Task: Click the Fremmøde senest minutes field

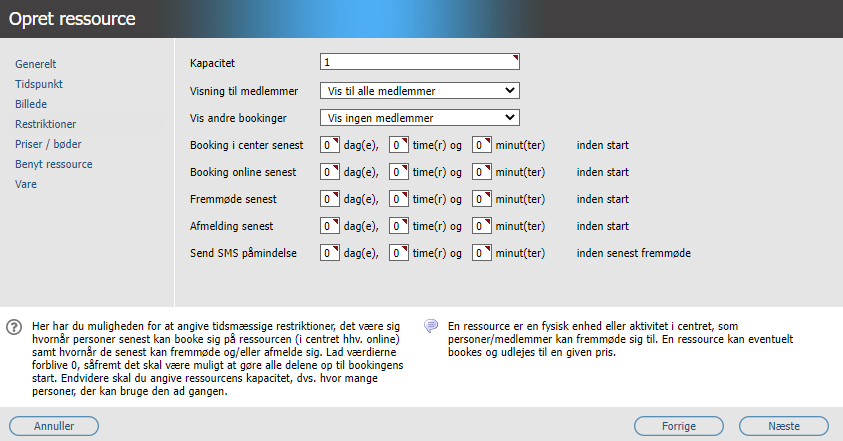Action: pos(482,199)
